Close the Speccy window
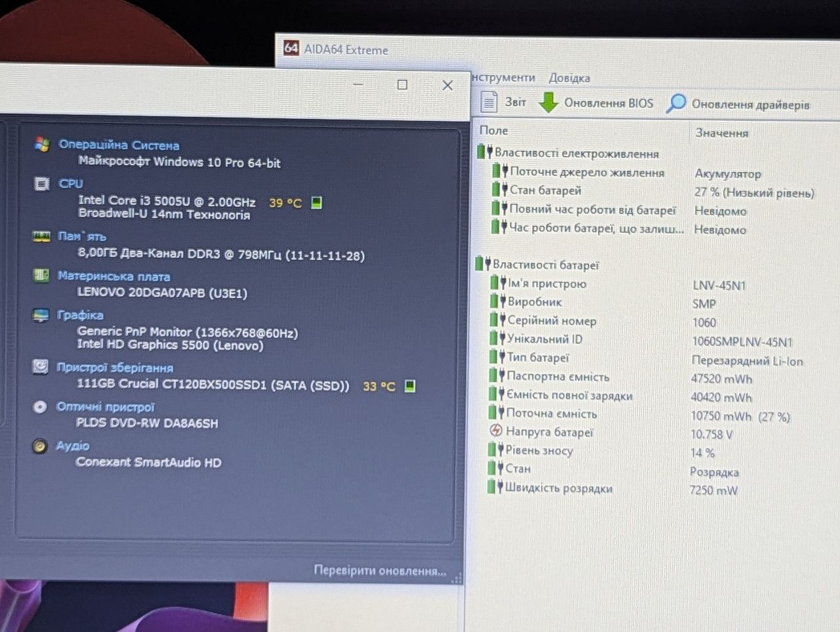 tap(448, 85)
